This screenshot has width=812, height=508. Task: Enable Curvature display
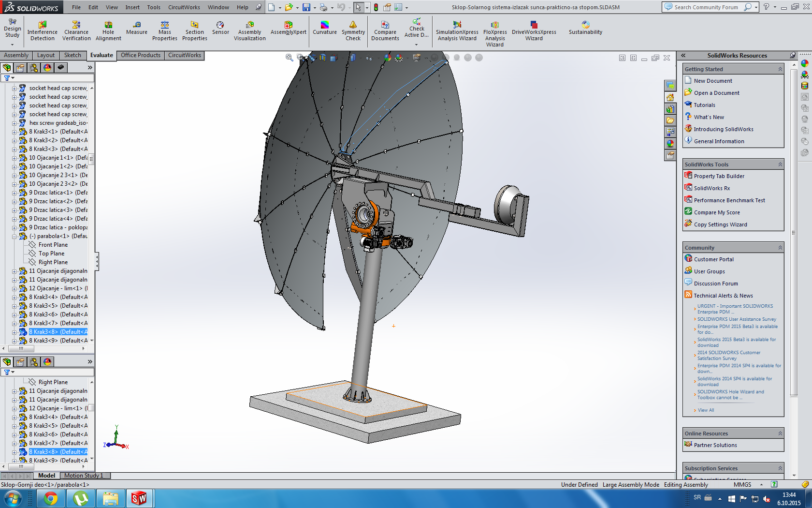pos(325,28)
